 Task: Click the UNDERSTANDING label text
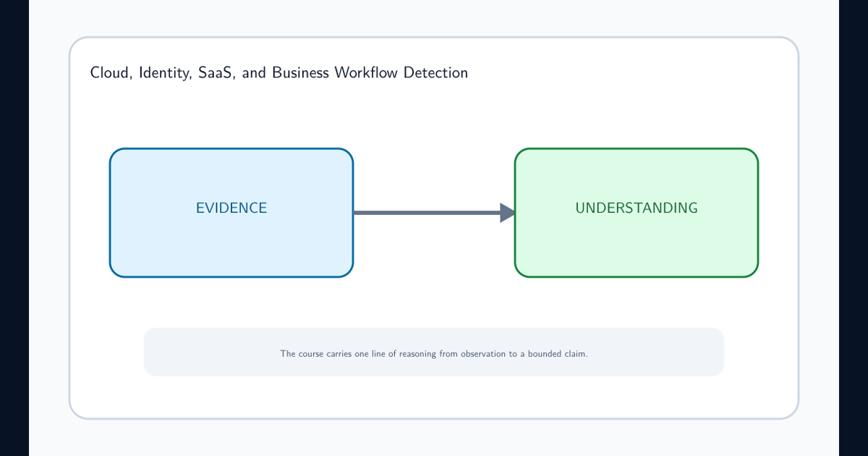637,208
